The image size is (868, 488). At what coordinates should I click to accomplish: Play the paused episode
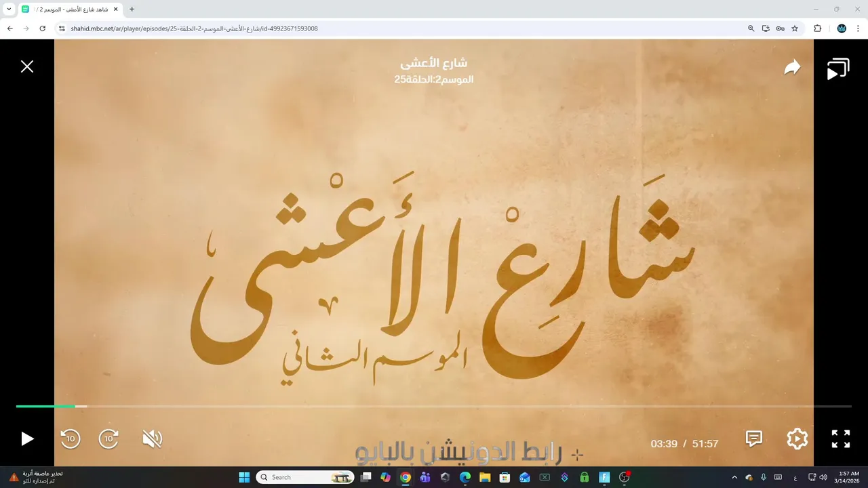pos(27,439)
